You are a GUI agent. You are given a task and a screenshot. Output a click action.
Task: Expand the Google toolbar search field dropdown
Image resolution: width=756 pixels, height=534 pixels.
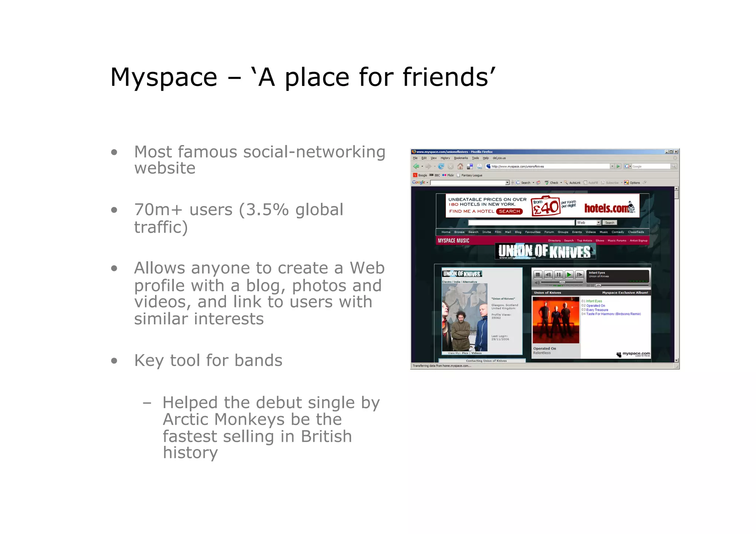507,183
